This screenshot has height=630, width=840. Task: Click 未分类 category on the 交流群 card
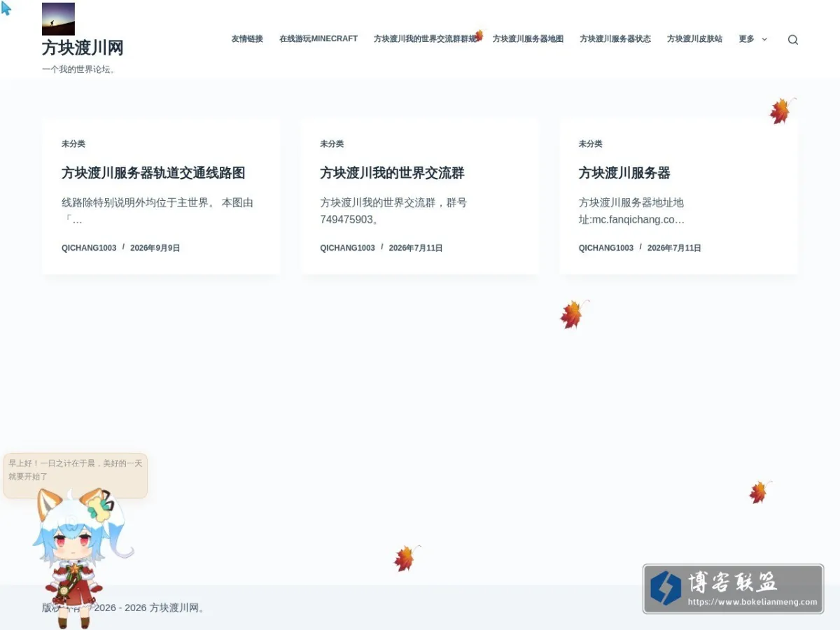332,143
